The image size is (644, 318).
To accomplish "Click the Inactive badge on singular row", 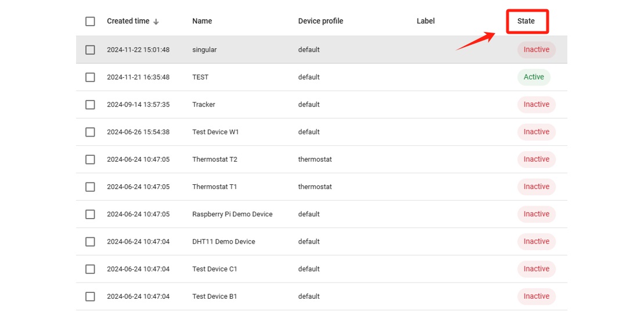I will pos(537,50).
